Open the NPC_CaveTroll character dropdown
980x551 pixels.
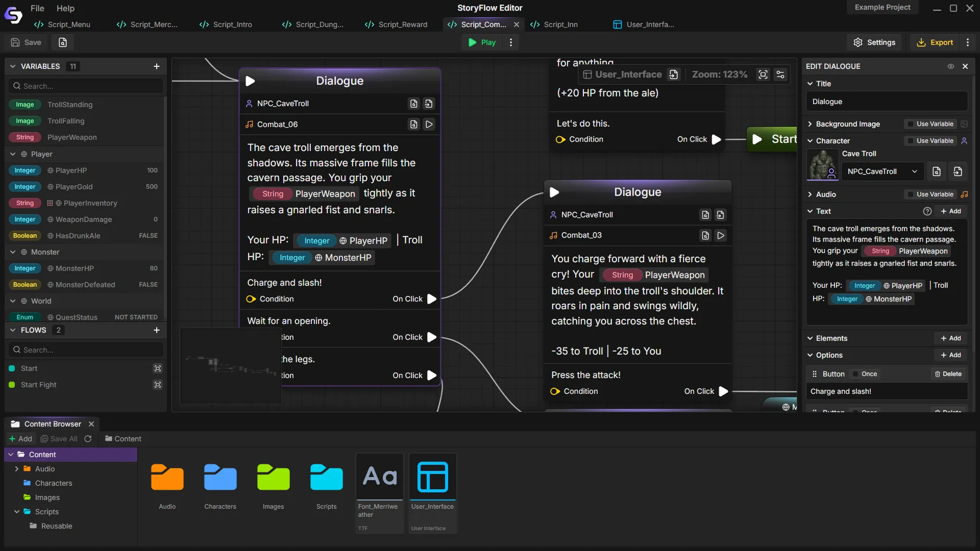(x=883, y=171)
